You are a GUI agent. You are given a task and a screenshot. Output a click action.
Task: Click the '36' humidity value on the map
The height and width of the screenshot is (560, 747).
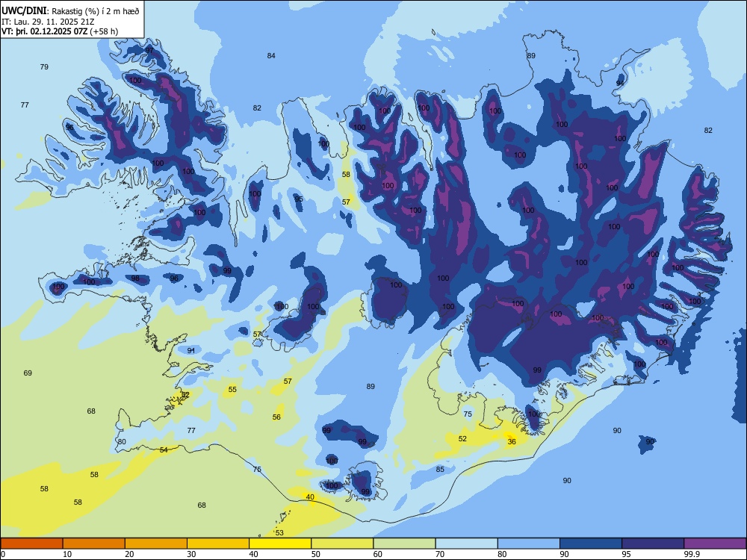[512, 442]
